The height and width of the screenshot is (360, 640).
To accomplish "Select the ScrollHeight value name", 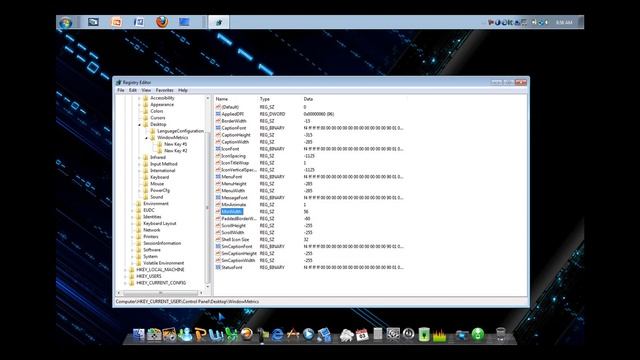I will pyautogui.click(x=233, y=226).
